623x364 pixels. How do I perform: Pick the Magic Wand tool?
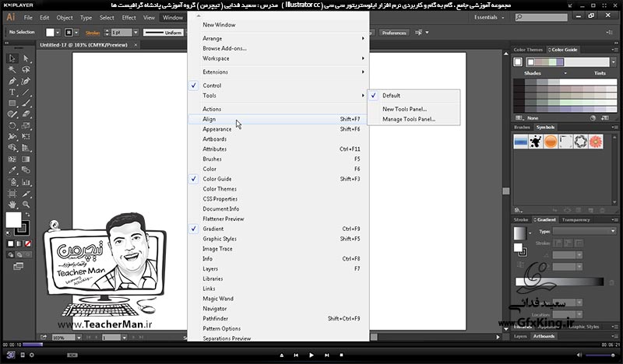12,70
